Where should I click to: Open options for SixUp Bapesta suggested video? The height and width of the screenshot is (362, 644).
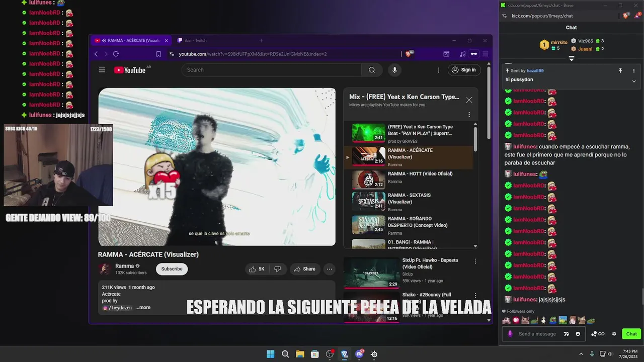click(x=475, y=261)
